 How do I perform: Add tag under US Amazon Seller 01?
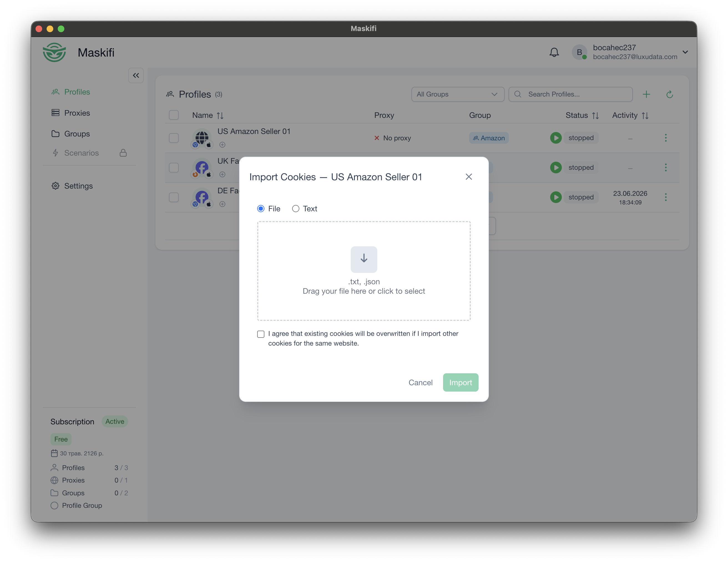(222, 145)
